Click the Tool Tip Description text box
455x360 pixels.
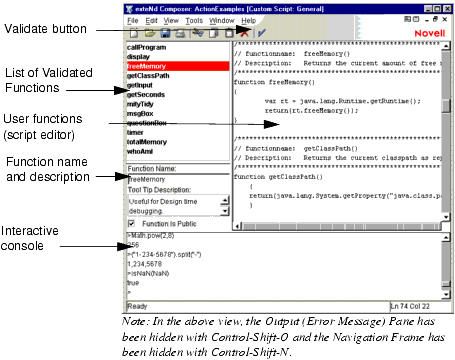pyautogui.click(x=174, y=206)
